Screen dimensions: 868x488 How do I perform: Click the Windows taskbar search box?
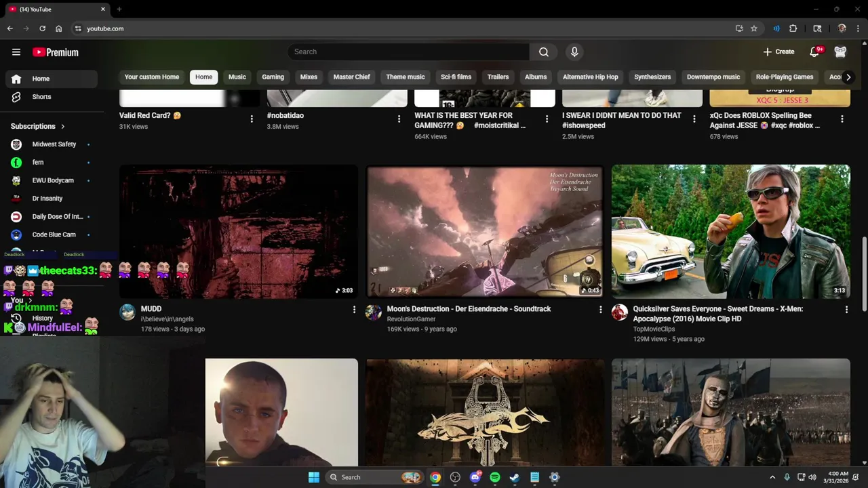(374, 477)
